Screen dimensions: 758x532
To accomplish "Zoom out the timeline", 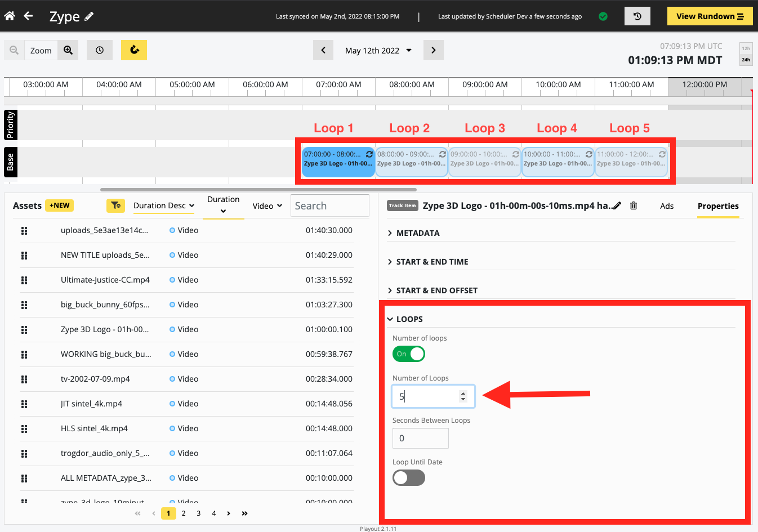I will tap(14, 50).
